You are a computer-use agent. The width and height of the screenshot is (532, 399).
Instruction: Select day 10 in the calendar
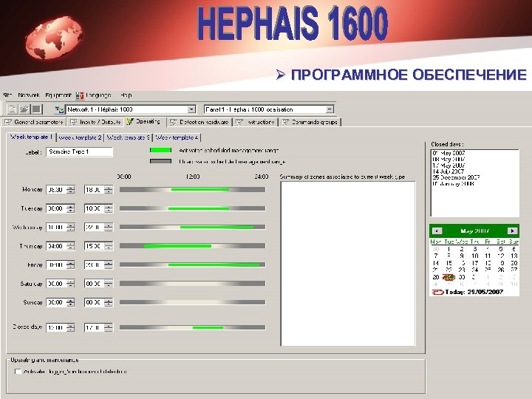point(475,256)
